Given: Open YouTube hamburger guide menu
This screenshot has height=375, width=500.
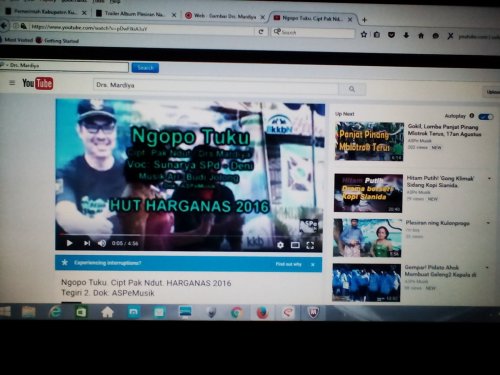Looking at the screenshot, I should point(12,83).
